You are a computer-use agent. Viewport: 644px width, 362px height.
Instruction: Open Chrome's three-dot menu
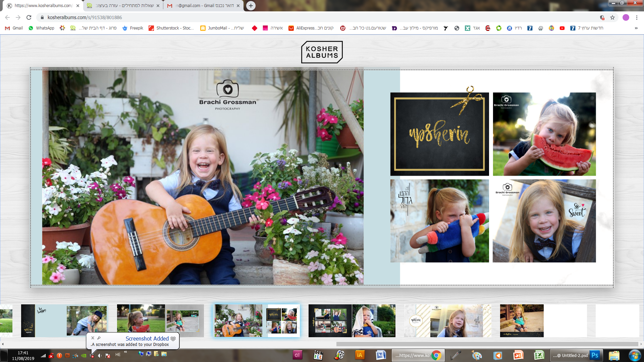point(637,17)
